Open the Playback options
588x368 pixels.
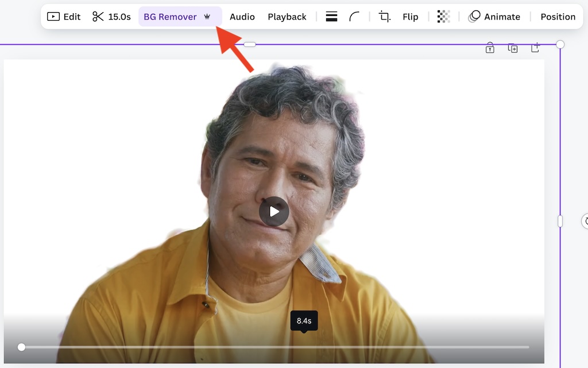[287, 17]
